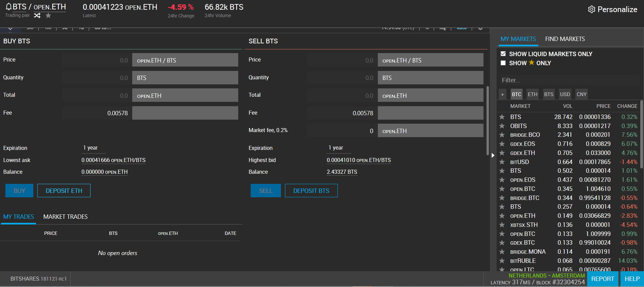Viewport: 644px width, 287px height.
Task: Open Personalize settings gear
Action: point(592,9)
